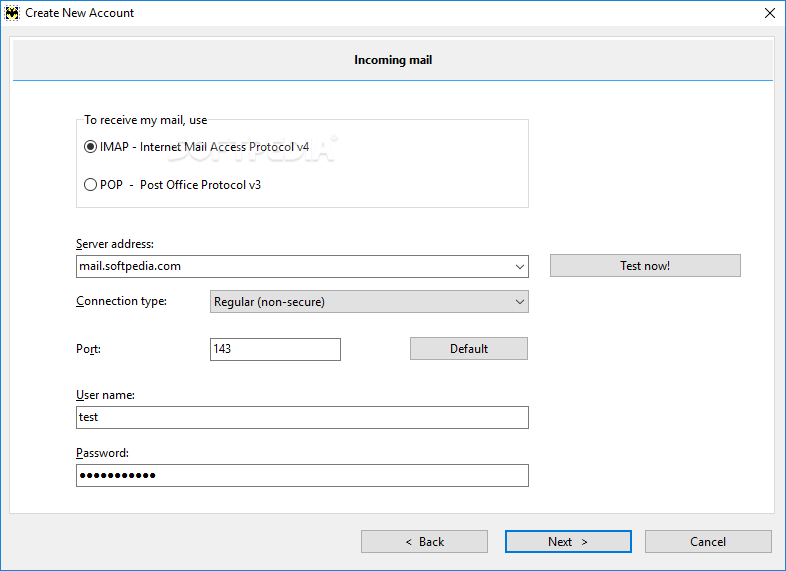Click the 'Server address:' label
This screenshot has height=571, width=786.
pos(115,244)
